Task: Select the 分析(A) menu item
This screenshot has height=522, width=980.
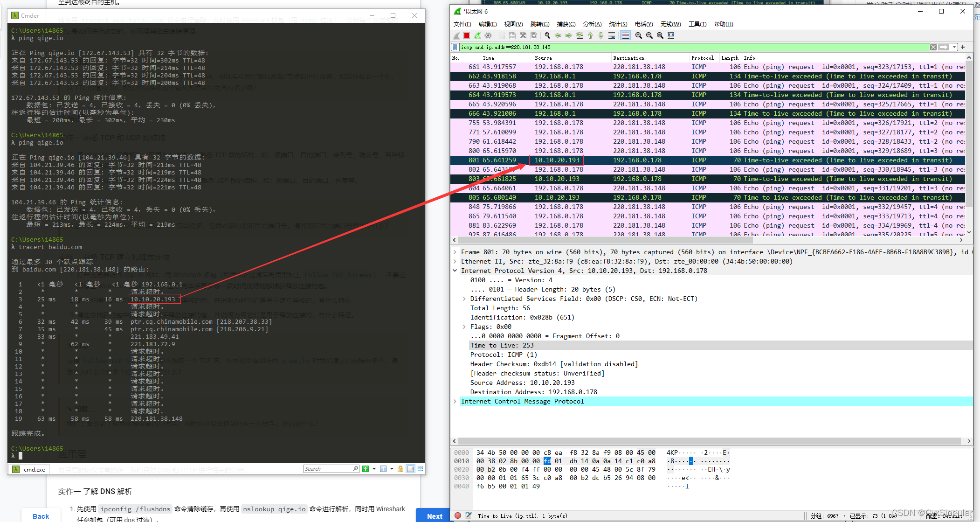Action: [590, 26]
